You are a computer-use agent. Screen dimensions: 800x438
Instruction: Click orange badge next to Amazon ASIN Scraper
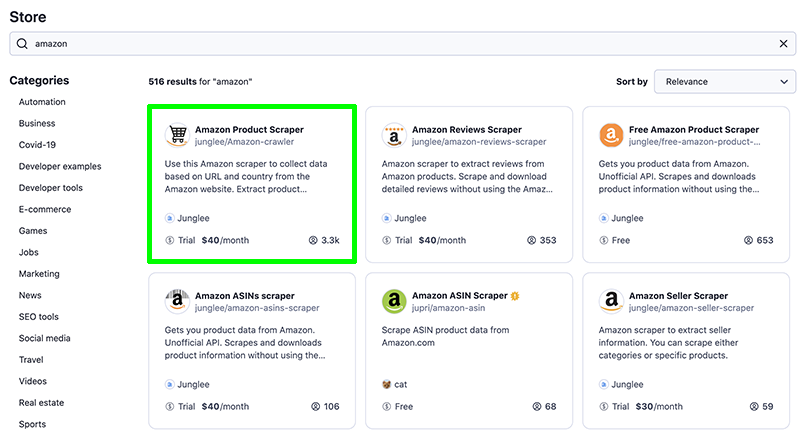pos(515,296)
